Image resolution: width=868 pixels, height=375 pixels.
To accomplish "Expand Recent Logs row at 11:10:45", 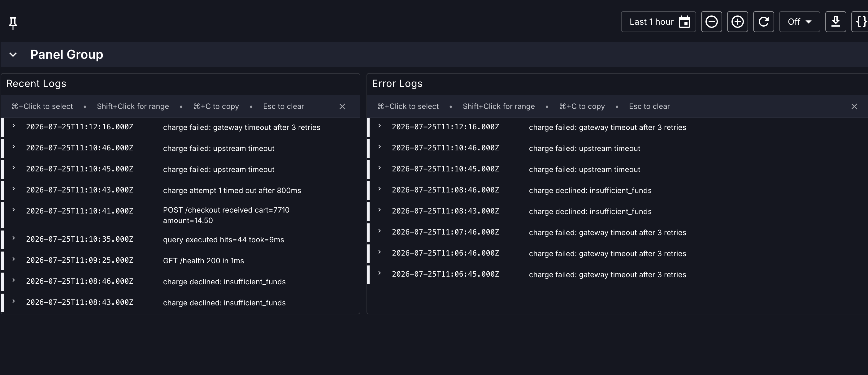I will pyautogui.click(x=14, y=168).
